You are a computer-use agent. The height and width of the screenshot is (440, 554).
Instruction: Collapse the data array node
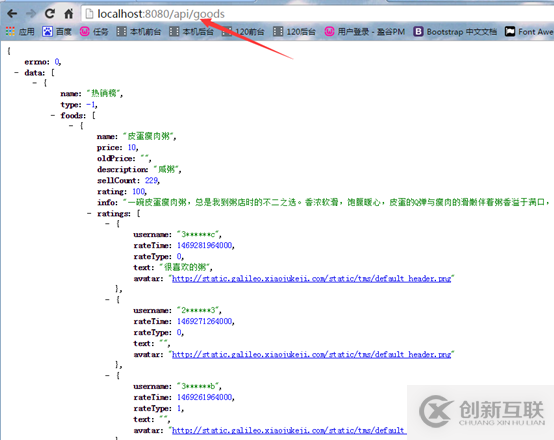pos(16,73)
